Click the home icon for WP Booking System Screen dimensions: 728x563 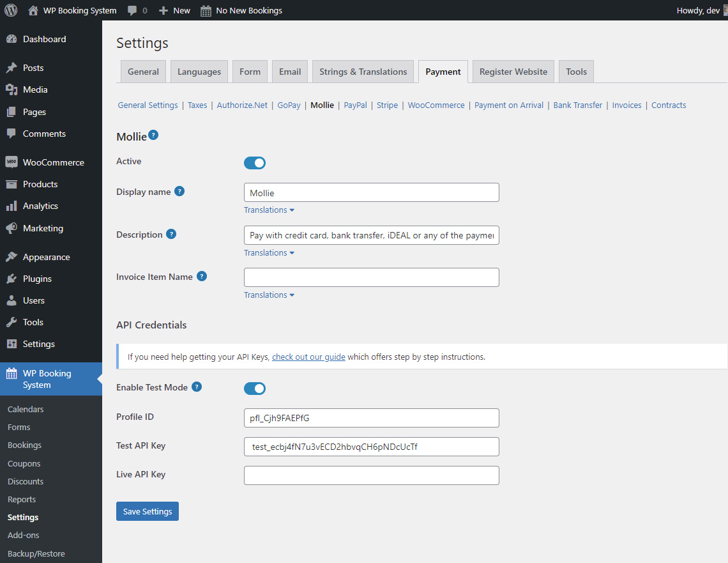click(33, 10)
